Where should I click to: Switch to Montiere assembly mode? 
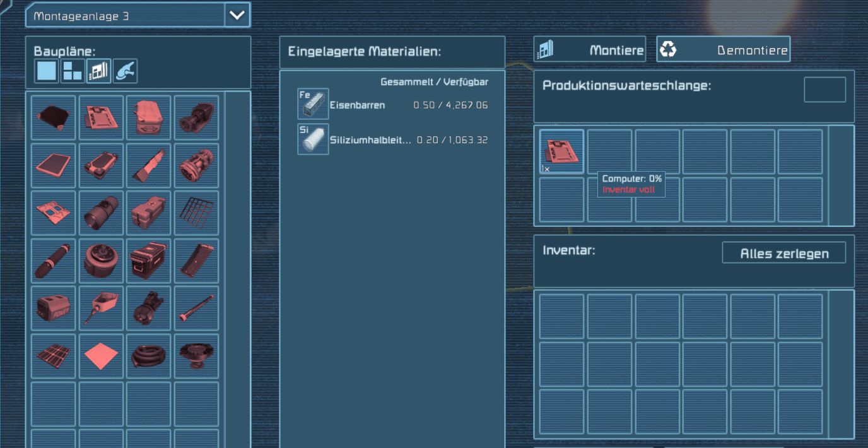pos(590,50)
